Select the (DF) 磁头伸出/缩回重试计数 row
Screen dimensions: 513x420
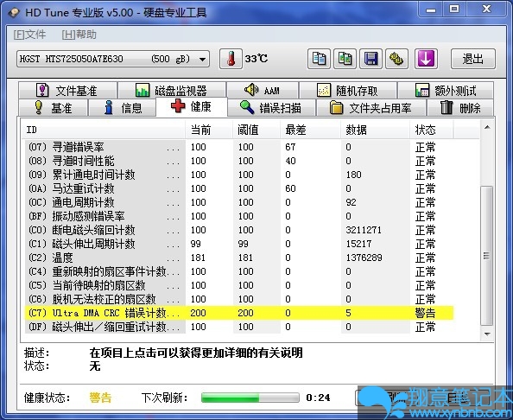pos(239,327)
